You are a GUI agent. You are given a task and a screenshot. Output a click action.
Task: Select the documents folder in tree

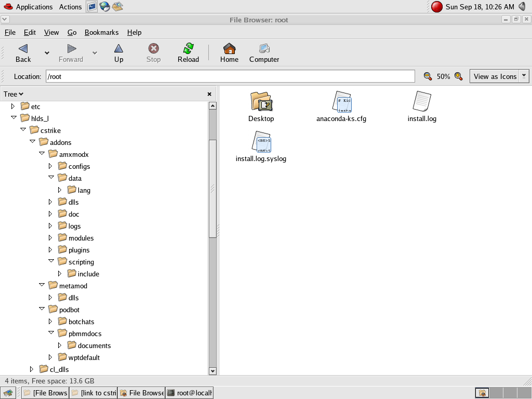89,345
